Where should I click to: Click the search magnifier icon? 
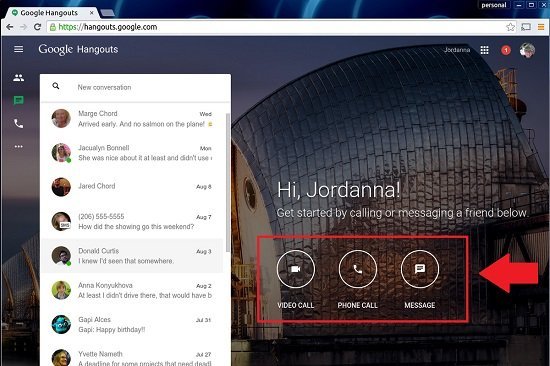click(56, 86)
